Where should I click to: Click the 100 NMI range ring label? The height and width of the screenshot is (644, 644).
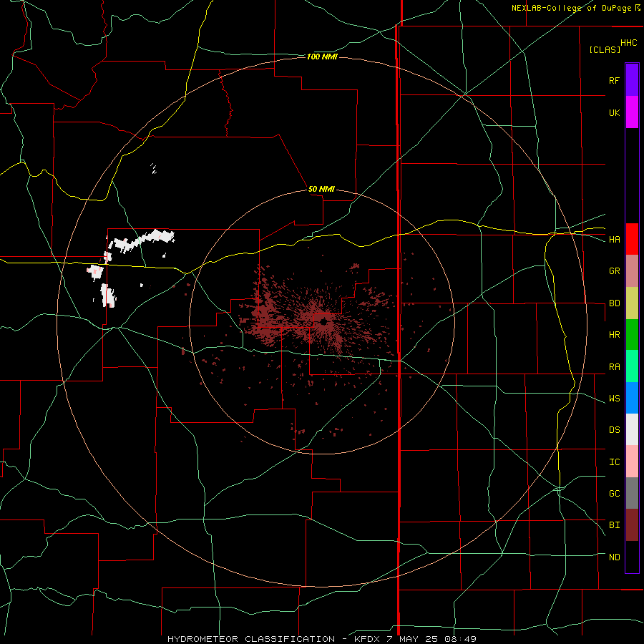coord(322,57)
